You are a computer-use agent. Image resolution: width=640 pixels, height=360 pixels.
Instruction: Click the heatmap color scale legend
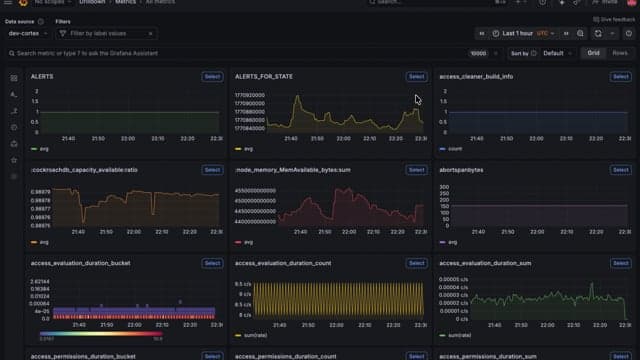click(x=101, y=334)
